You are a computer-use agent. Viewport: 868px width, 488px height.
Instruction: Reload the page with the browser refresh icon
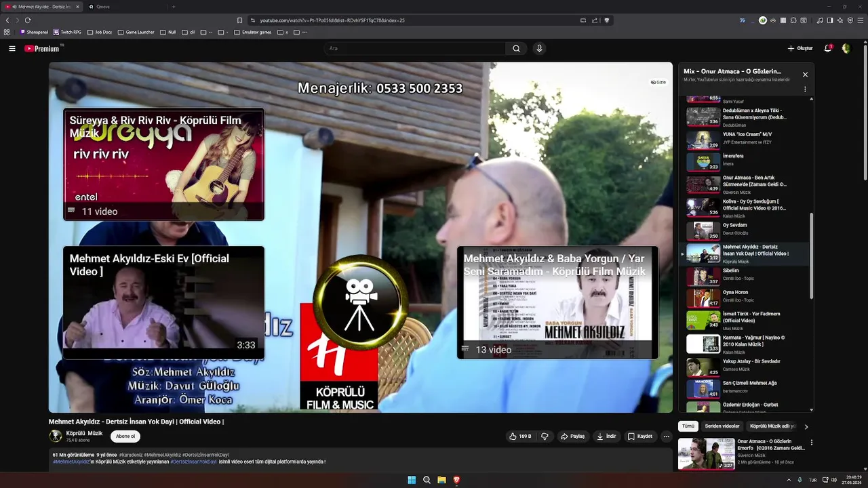[x=28, y=20]
